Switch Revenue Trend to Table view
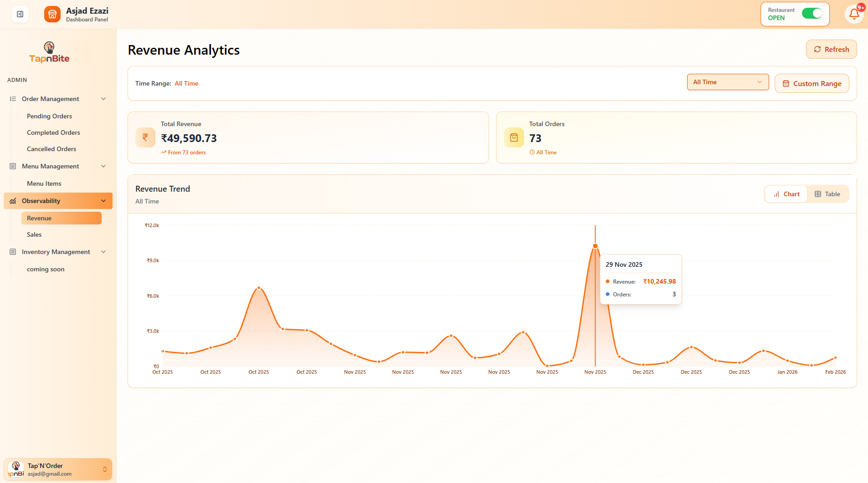 pyautogui.click(x=828, y=194)
